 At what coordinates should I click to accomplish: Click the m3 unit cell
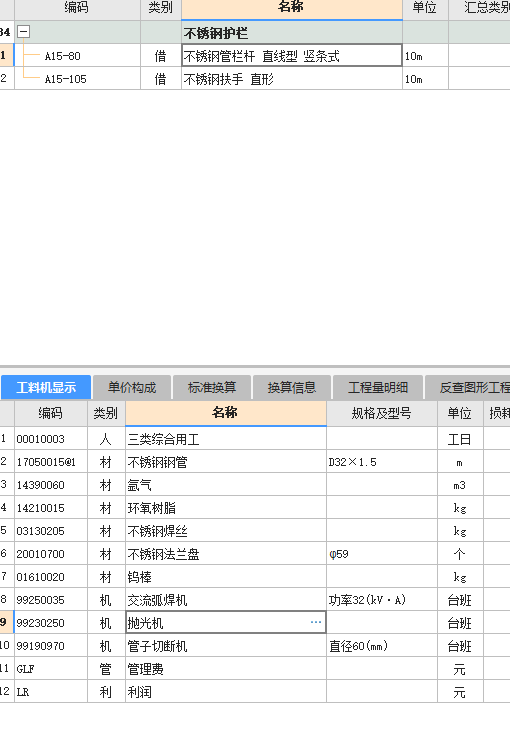tap(460, 484)
